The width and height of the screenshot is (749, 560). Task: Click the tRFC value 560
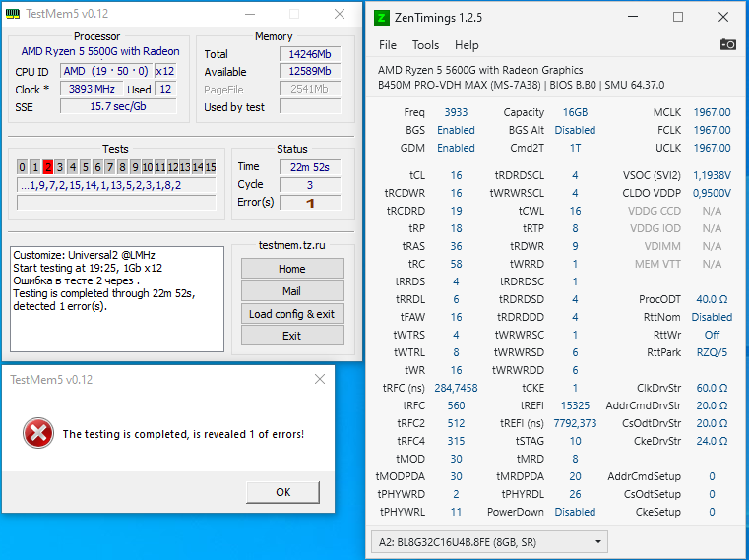point(456,405)
